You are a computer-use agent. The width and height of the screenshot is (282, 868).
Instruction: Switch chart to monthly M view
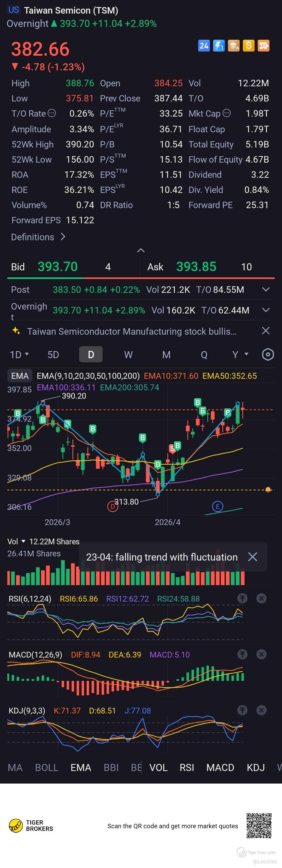click(x=166, y=355)
